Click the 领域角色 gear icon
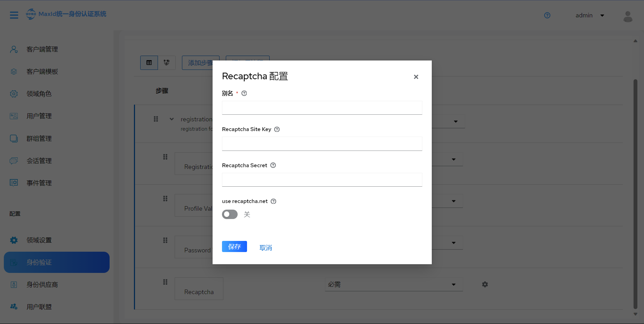Image resolution: width=644 pixels, height=324 pixels. pos(14,94)
